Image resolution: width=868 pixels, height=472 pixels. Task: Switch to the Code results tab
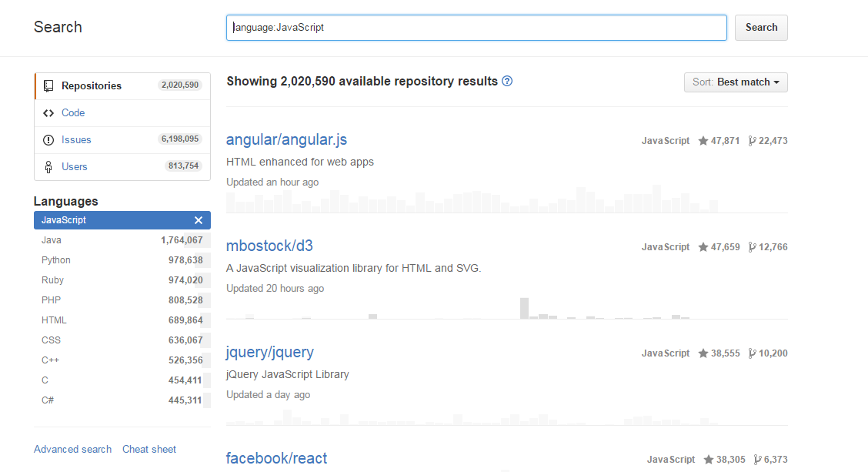[122, 113]
